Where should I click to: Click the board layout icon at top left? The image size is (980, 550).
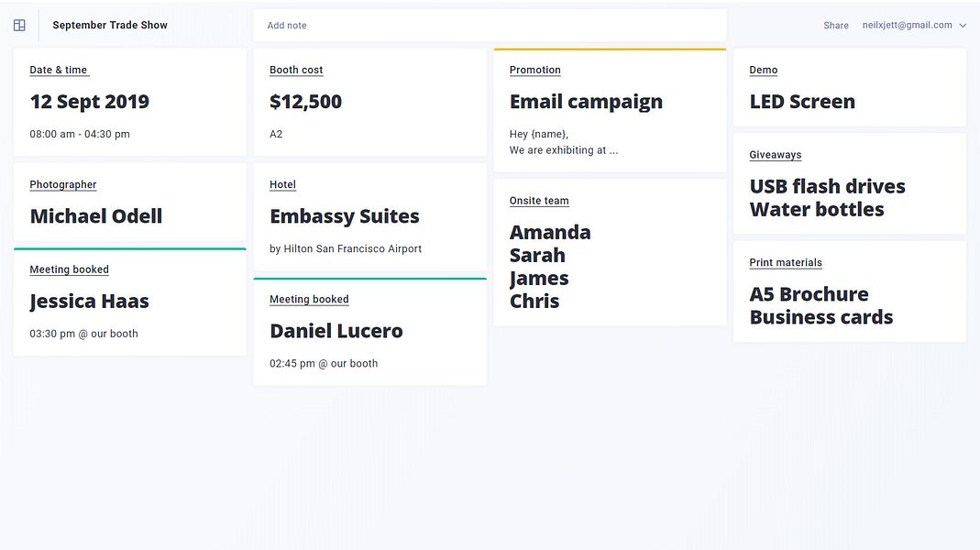19,26
